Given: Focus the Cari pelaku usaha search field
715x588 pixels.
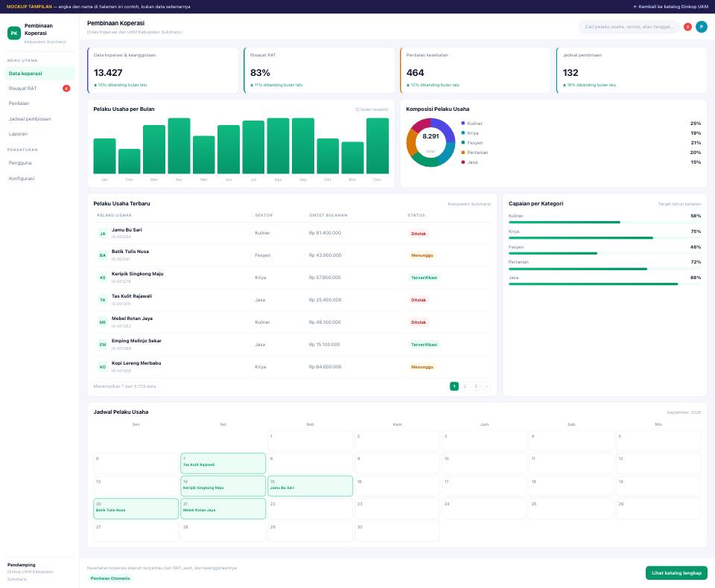Looking at the screenshot, I should click(629, 27).
